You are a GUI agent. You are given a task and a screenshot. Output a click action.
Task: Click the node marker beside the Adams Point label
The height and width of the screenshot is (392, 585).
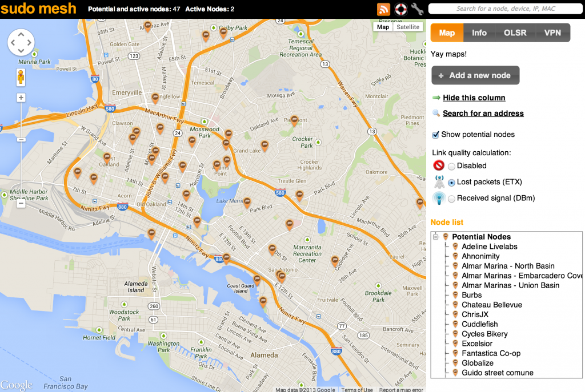tap(217, 165)
